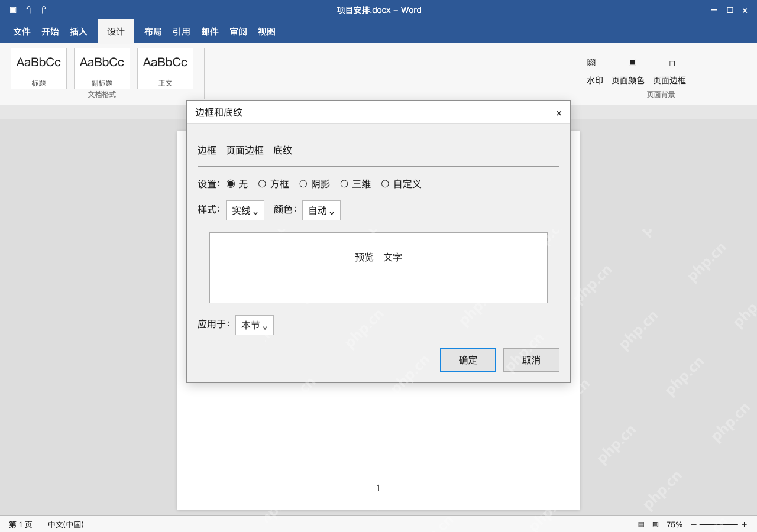
Task: Click the square icon left of Undo
Action: [13, 10]
